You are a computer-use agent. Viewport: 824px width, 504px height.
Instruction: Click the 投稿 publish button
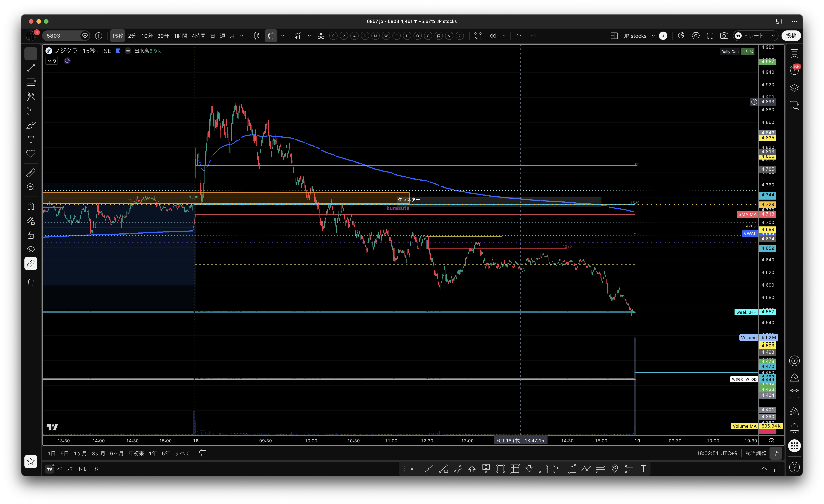tap(791, 36)
